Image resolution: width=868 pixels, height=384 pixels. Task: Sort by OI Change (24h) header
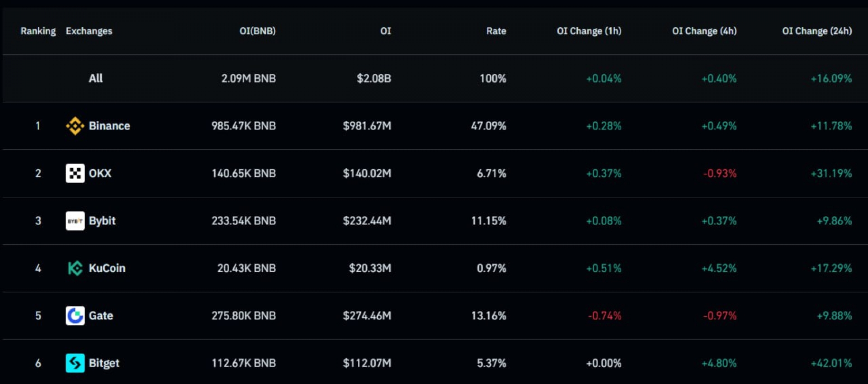click(x=817, y=31)
